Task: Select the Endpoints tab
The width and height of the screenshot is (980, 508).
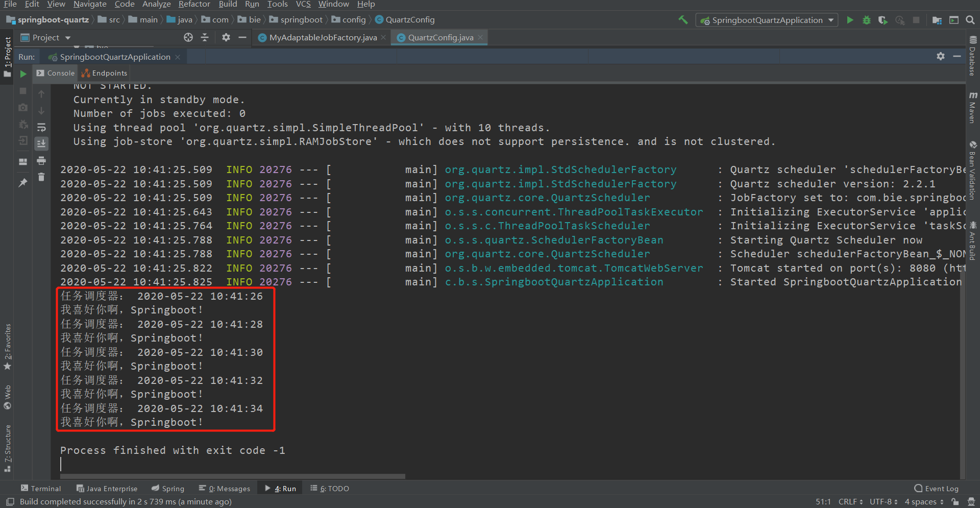Action: point(105,73)
